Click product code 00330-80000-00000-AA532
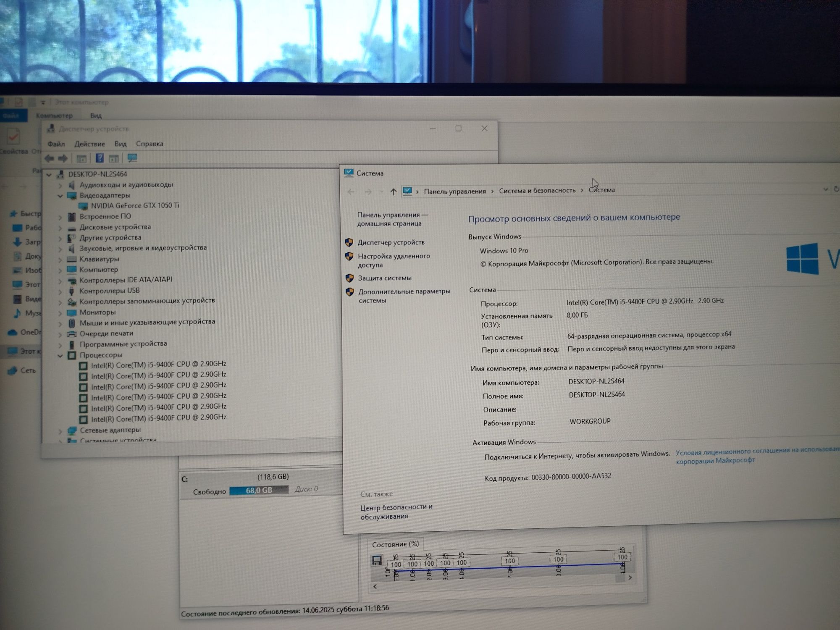840x630 pixels. pyautogui.click(x=571, y=477)
